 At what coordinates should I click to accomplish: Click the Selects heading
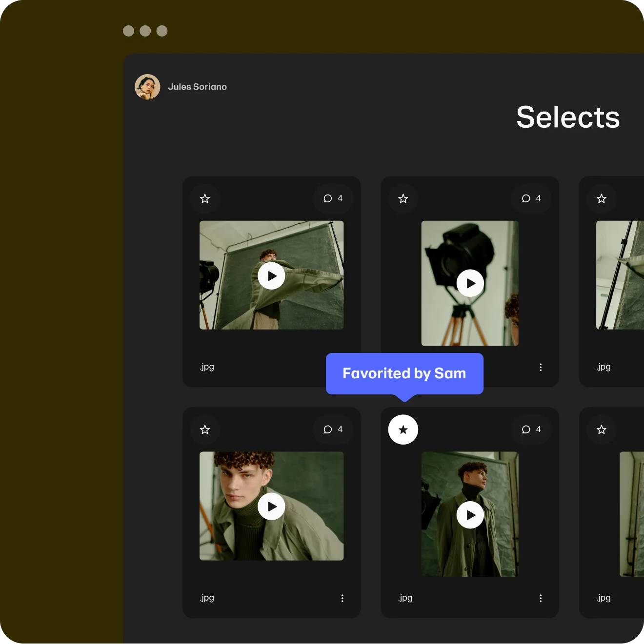point(567,117)
